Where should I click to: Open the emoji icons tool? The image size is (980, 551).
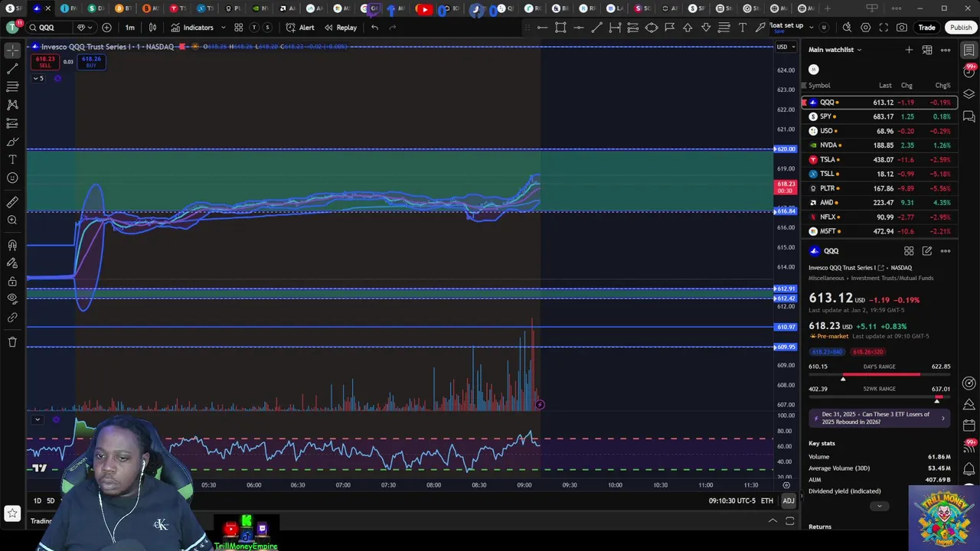pyautogui.click(x=12, y=178)
